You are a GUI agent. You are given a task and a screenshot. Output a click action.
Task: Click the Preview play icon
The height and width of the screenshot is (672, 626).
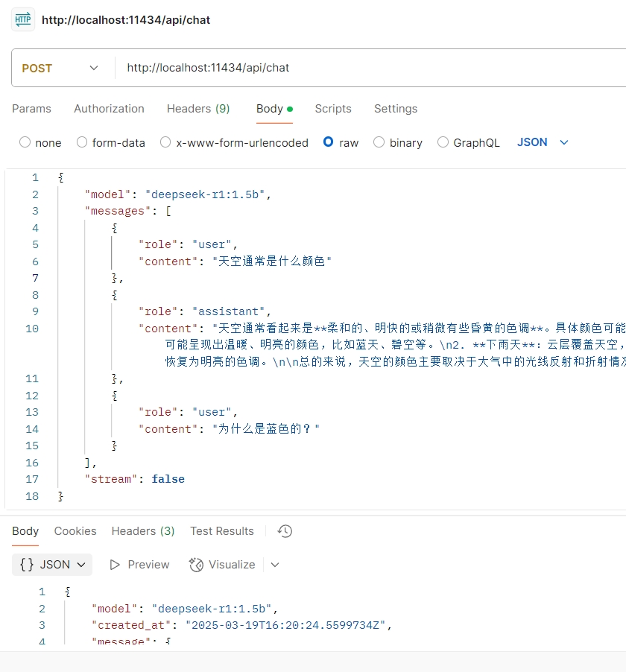coord(115,565)
